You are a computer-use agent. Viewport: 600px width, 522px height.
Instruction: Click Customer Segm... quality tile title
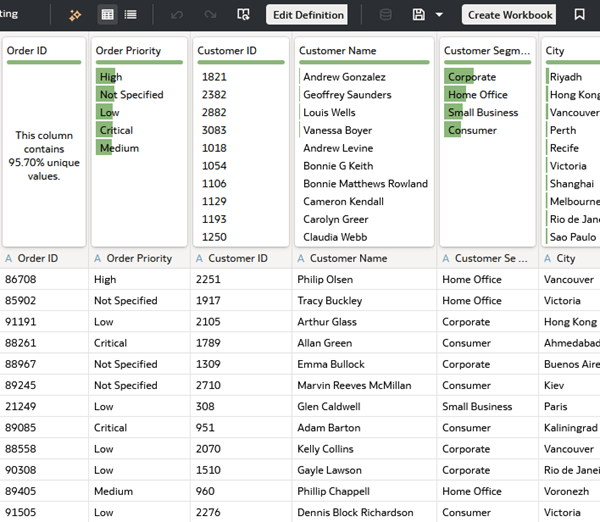click(x=487, y=51)
